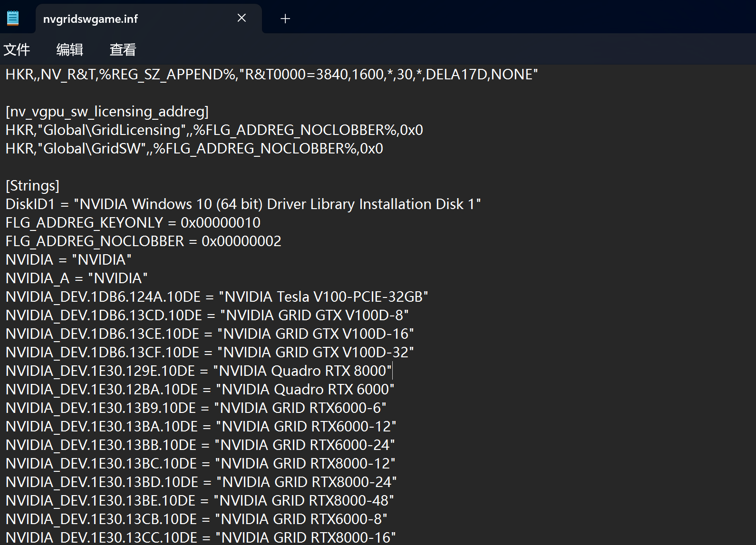Click the GRID RTX8000-48 line

coord(200,501)
